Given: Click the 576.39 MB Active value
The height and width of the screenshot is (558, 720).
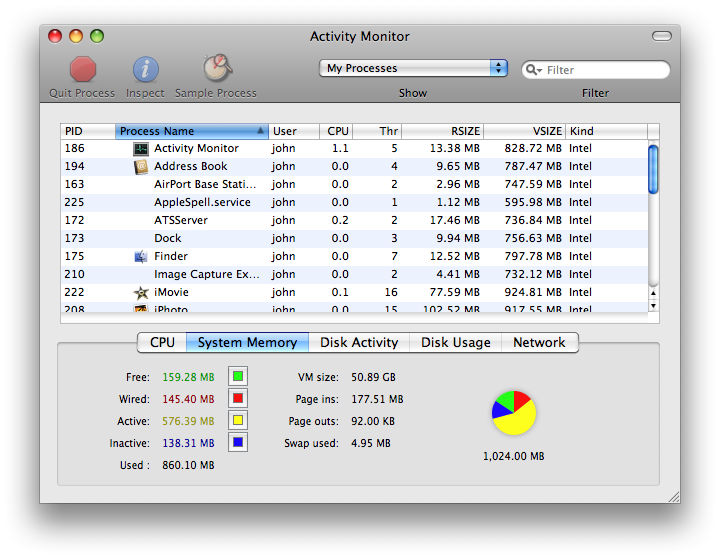Looking at the screenshot, I should (188, 421).
